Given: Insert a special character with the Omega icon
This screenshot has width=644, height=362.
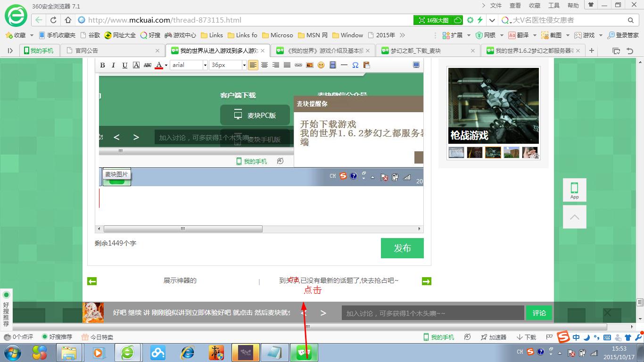Looking at the screenshot, I should click(x=355, y=65).
